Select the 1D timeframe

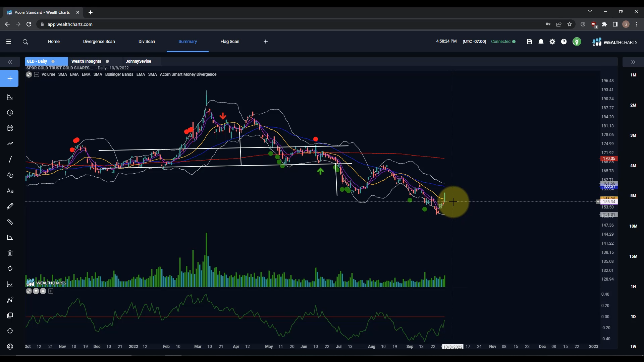(633, 317)
